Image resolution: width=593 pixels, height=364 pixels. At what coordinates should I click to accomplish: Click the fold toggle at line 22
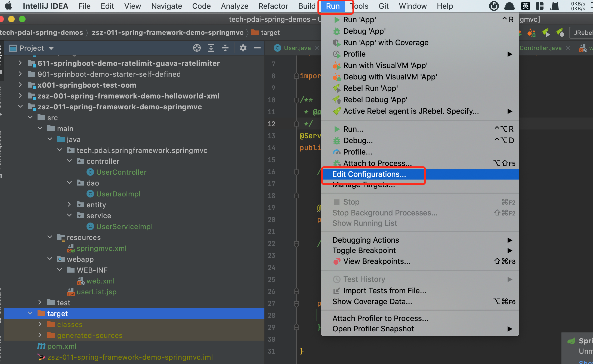pos(296,244)
